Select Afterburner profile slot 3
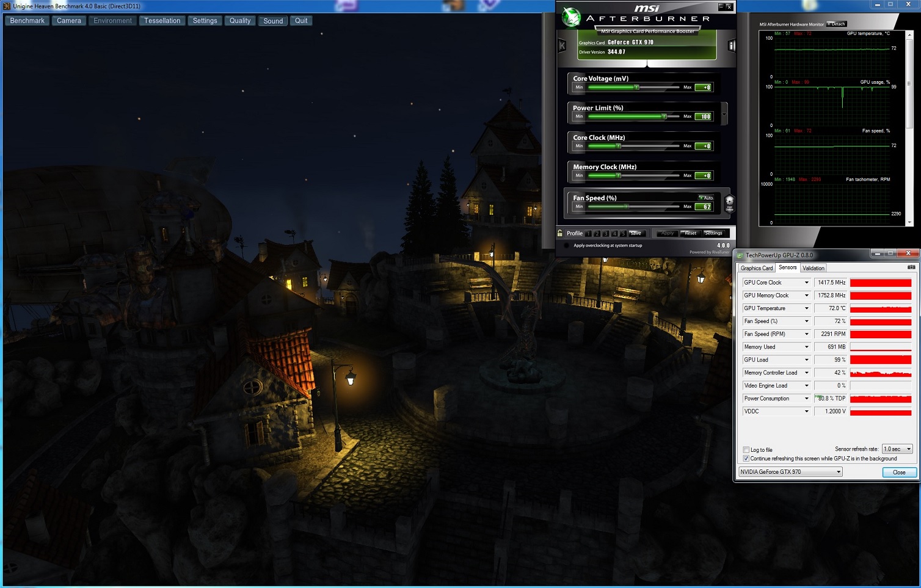Viewport: 921px width, 588px height. tap(606, 233)
